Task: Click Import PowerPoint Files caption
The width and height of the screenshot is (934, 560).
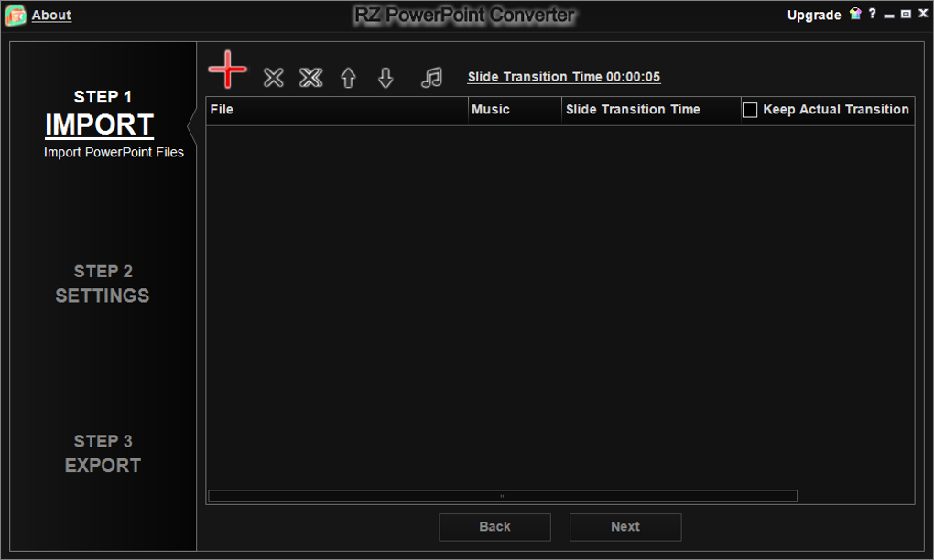Action: 114,152
